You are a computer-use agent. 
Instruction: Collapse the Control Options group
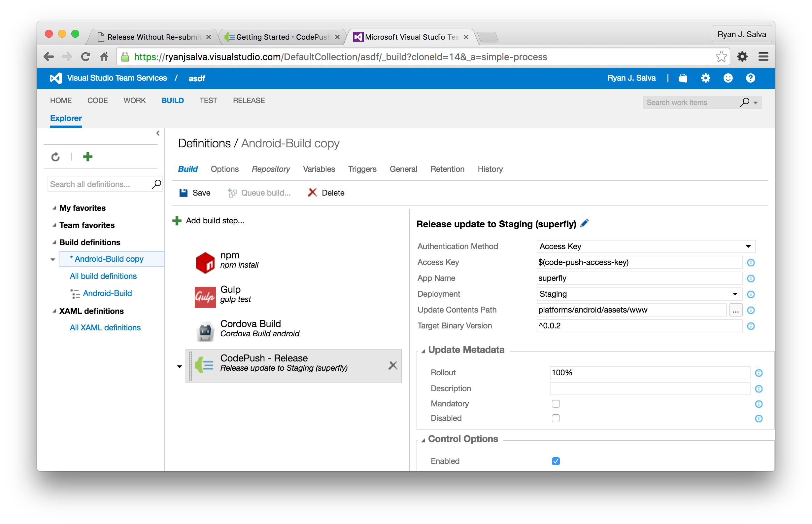423,440
